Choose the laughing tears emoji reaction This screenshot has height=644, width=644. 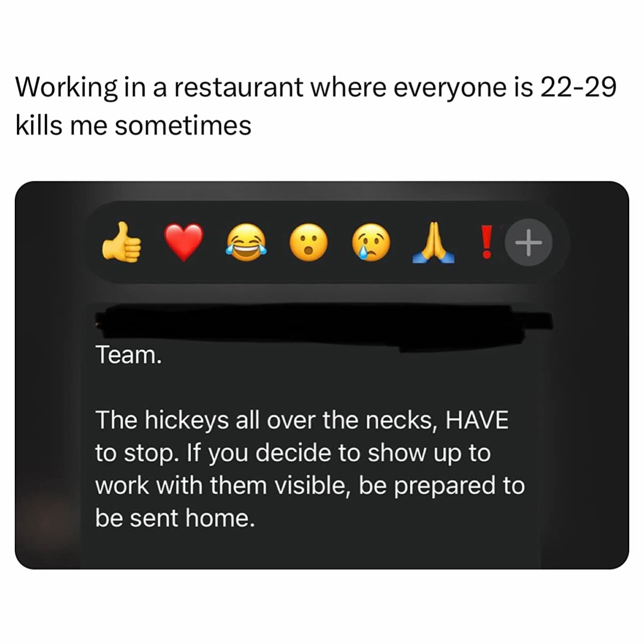tap(246, 242)
